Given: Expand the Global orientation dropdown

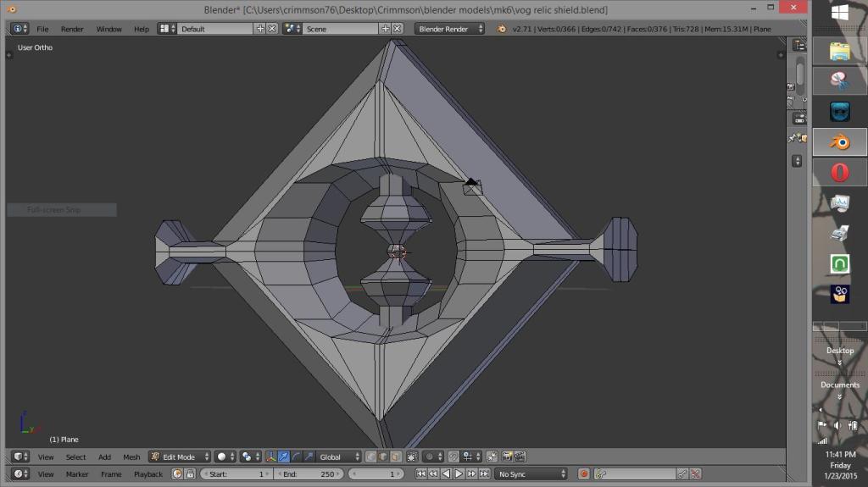Looking at the screenshot, I should (x=339, y=457).
